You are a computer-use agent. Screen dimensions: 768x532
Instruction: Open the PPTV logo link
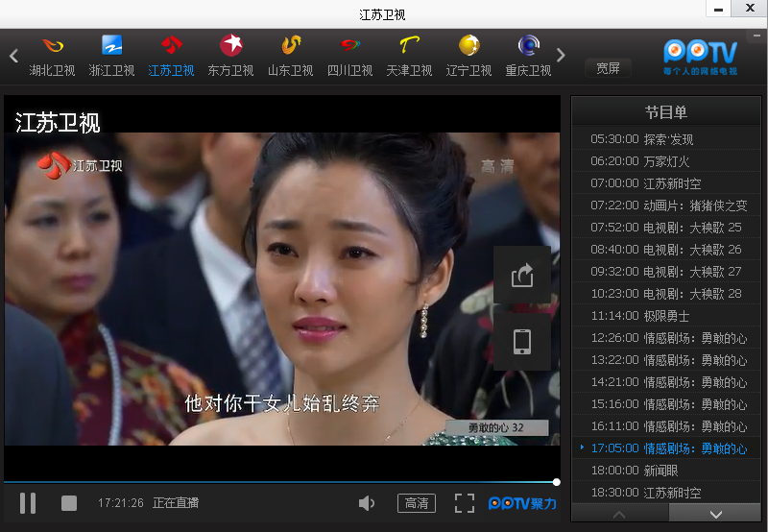(700, 57)
